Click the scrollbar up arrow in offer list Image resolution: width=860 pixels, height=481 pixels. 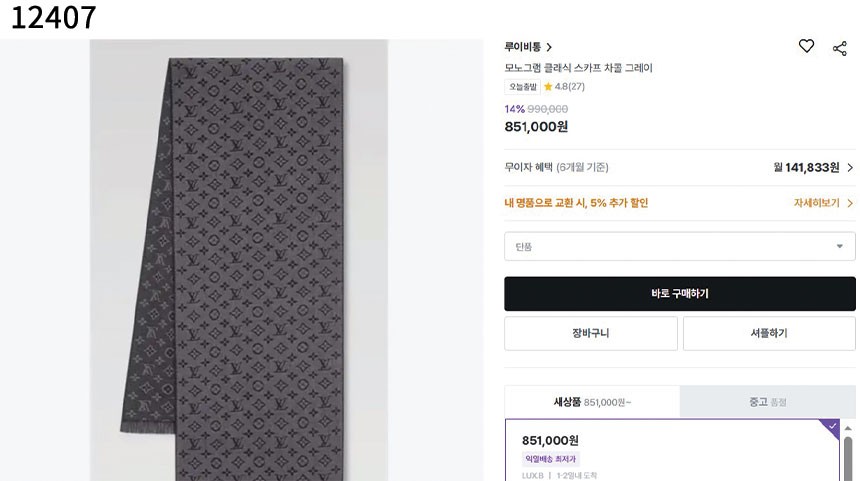(849, 427)
